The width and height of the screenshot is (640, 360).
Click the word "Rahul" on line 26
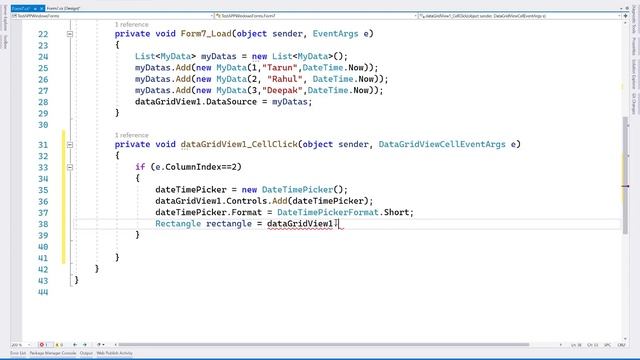click(x=285, y=79)
